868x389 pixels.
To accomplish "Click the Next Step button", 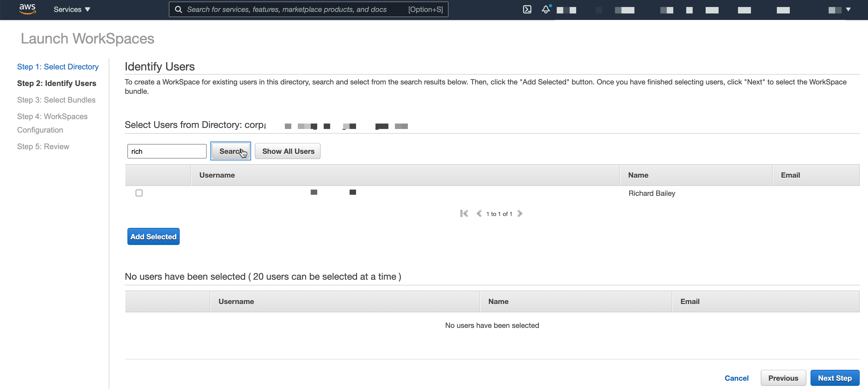I will click(x=835, y=378).
